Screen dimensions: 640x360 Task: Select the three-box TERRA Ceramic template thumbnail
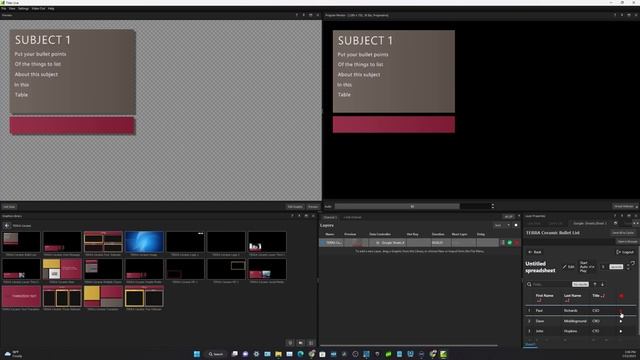pyautogui.click(x=62, y=296)
